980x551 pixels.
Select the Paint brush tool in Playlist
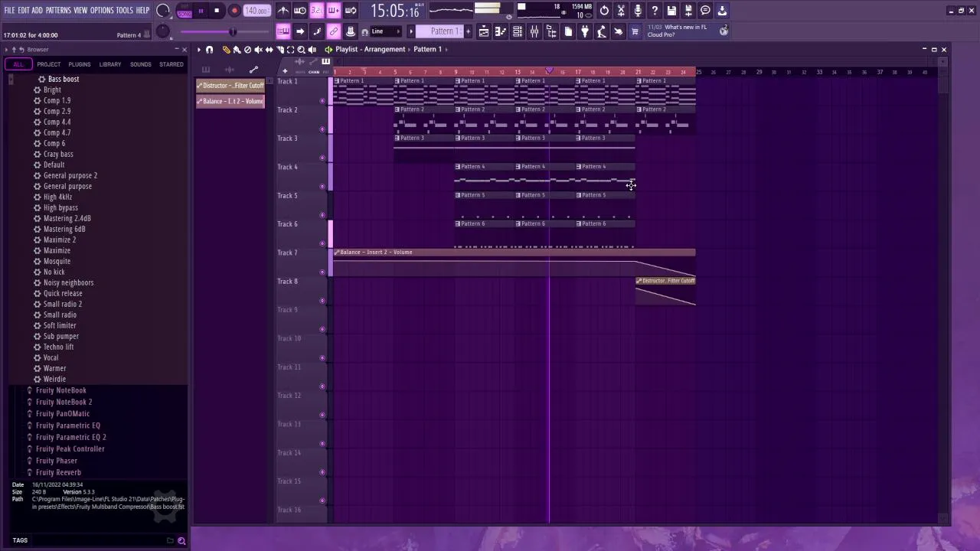(237, 50)
